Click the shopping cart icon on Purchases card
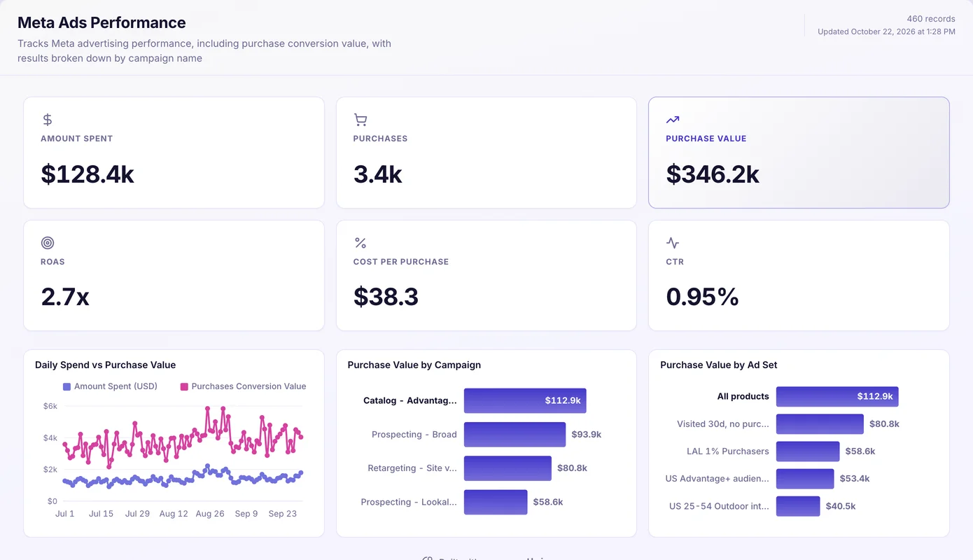This screenshot has height=560, width=973. (360, 120)
